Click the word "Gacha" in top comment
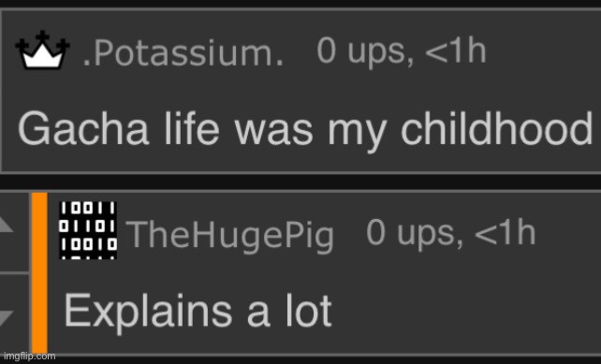The width and height of the screenshot is (601, 364). pyautogui.click(x=83, y=128)
